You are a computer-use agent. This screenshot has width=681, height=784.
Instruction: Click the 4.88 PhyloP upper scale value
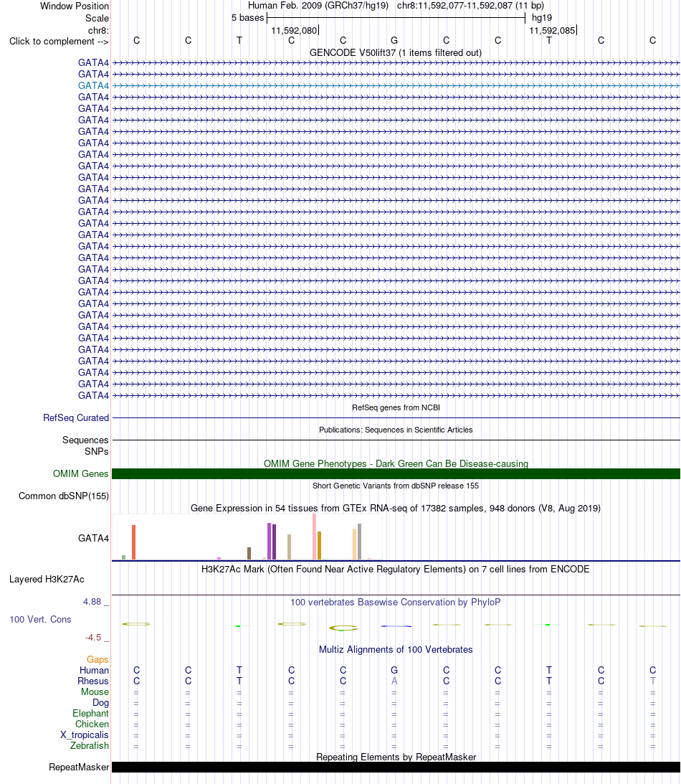coord(92,602)
